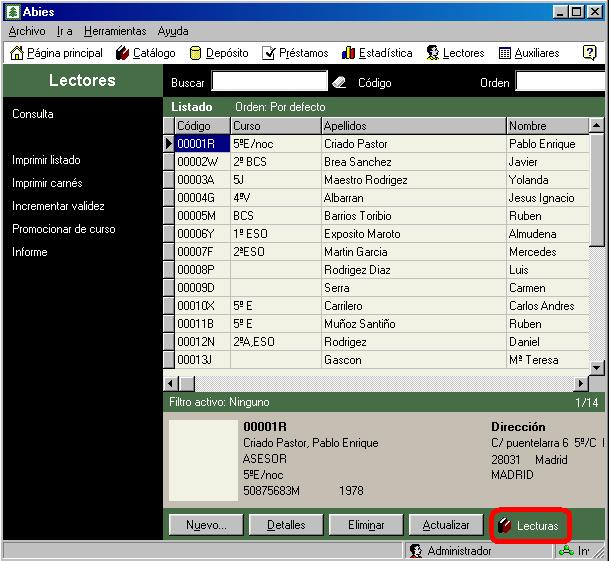
Task: Open the Estadística chart section
Action: [x=377, y=53]
